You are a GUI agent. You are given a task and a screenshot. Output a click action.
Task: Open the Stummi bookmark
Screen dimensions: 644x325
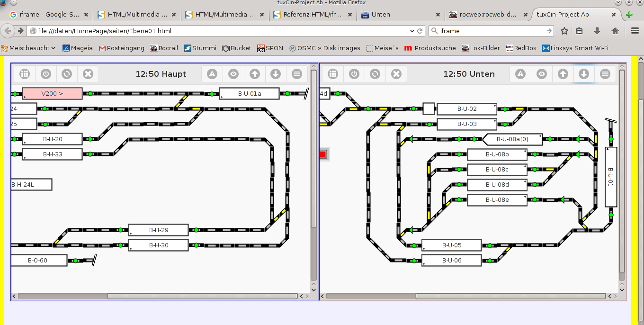pyautogui.click(x=200, y=48)
